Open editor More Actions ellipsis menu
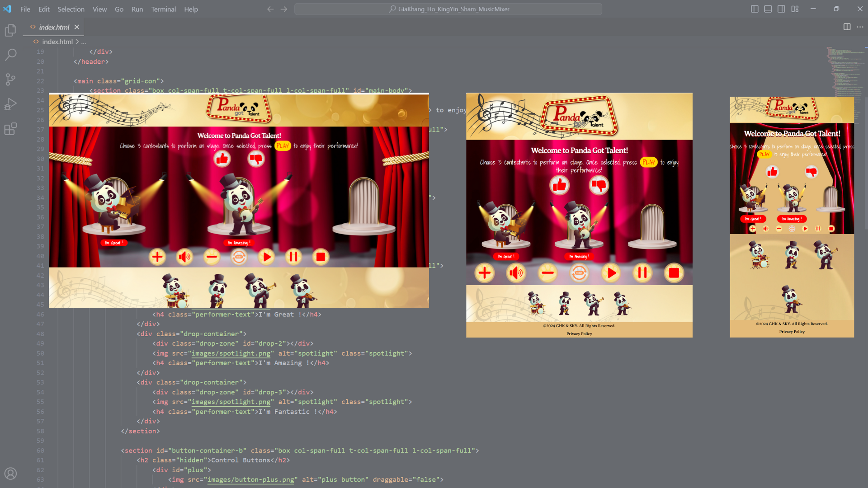 860,27
